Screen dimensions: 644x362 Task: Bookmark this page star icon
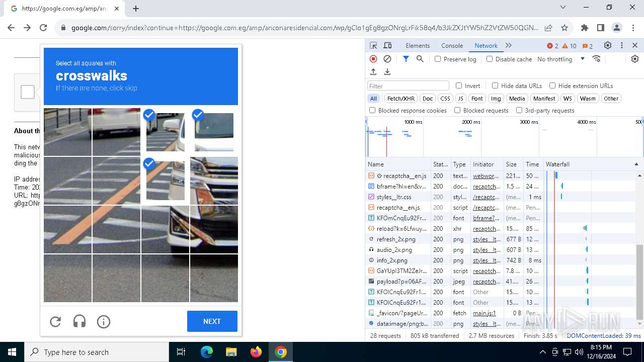(565, 28)
